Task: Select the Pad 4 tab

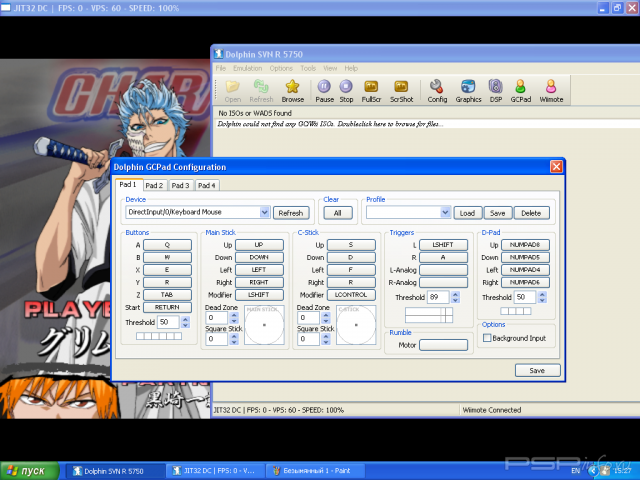Action: (x=205, y=185)
